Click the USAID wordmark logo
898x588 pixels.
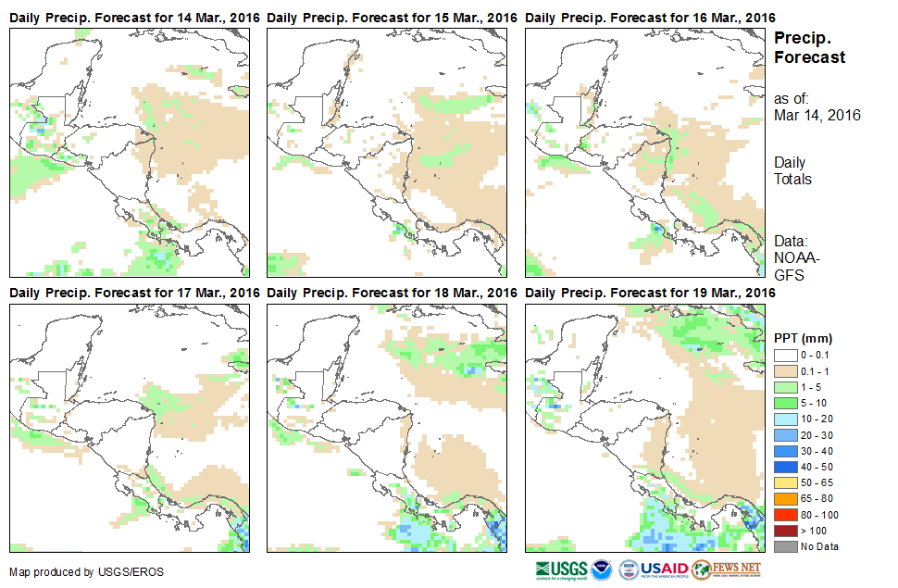click(x=665, y=569)
